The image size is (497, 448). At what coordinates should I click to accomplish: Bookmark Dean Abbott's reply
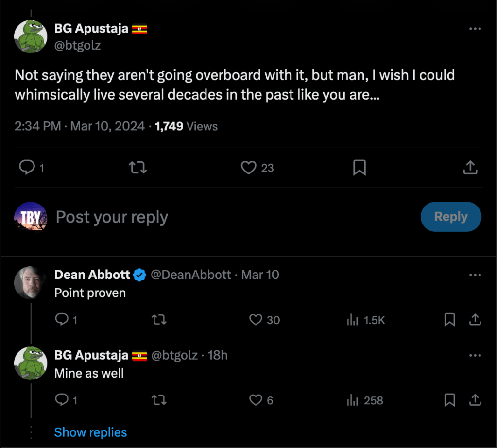tap(450, 320)
